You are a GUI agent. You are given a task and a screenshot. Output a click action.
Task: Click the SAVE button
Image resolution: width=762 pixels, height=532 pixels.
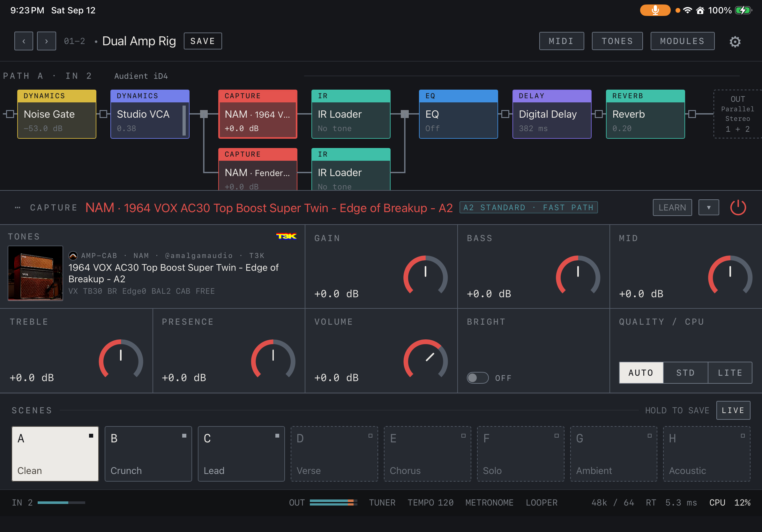[203, 41]
